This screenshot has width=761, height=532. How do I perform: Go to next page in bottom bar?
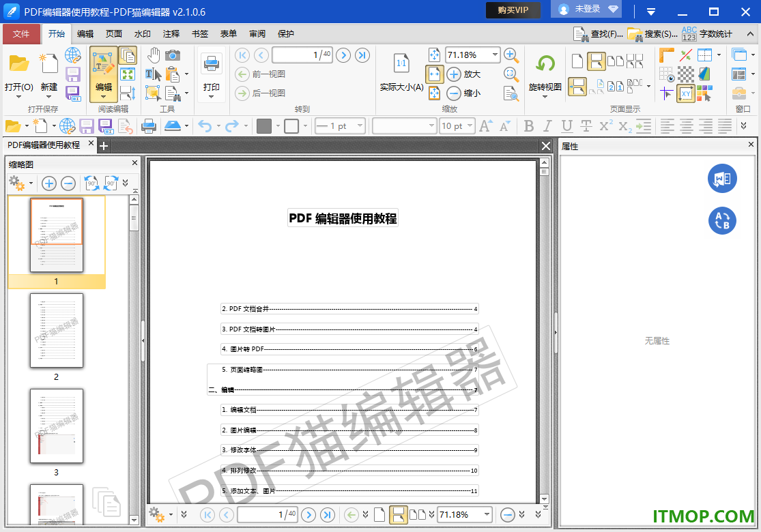click(308, 514)
